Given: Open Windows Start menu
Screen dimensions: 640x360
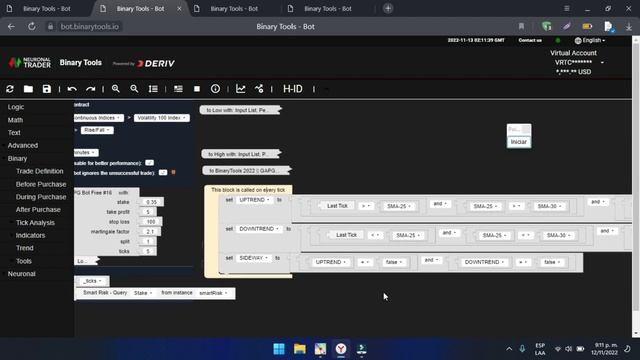Looking at the screenshot, I should point(279,349).
